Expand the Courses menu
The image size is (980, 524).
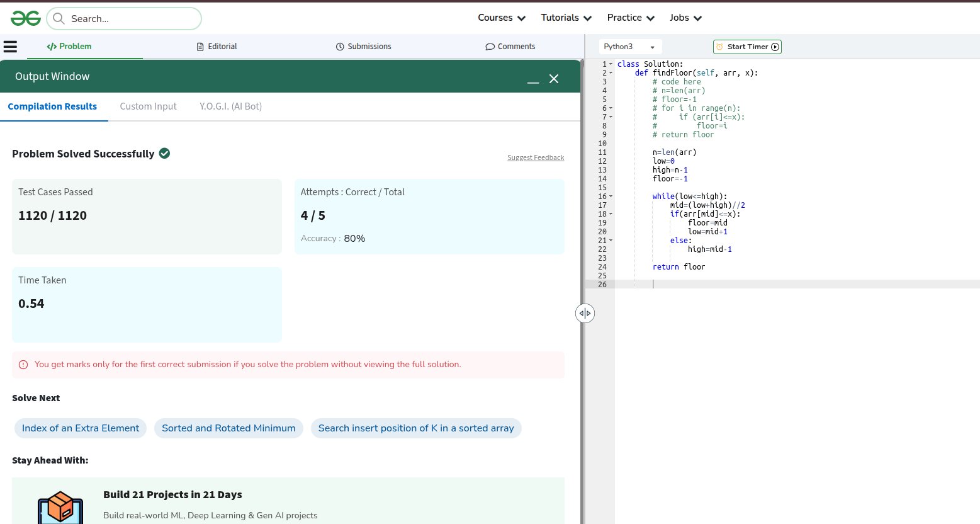click(x=501, y=18)
